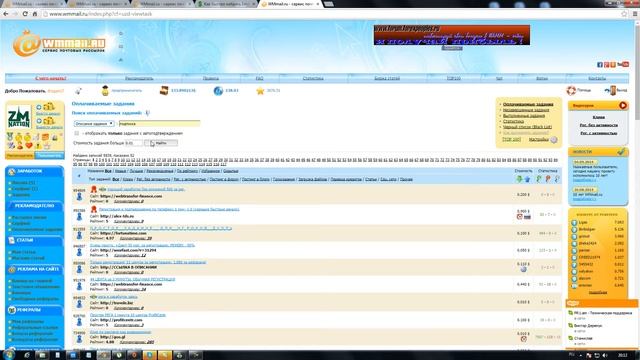Viewport: 640px width, 360px height.
Task: Click the blue globe icon in the status row
Action: [218, 91]
